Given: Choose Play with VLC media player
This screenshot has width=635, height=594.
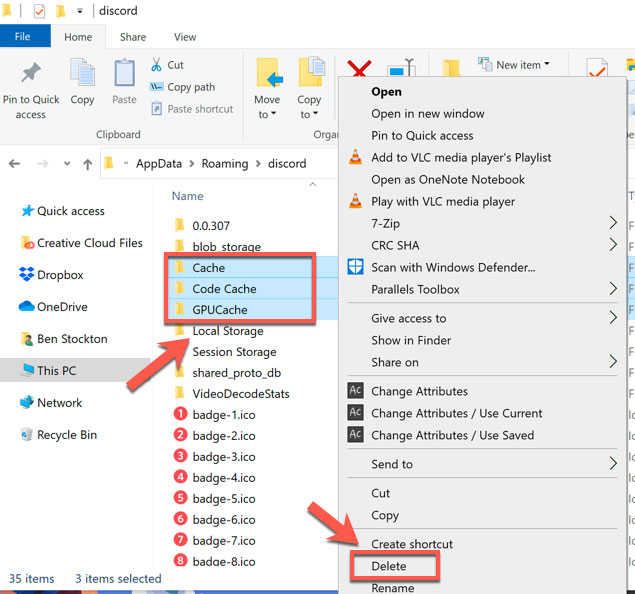Looking at the screenshot, I should [443, 201].
